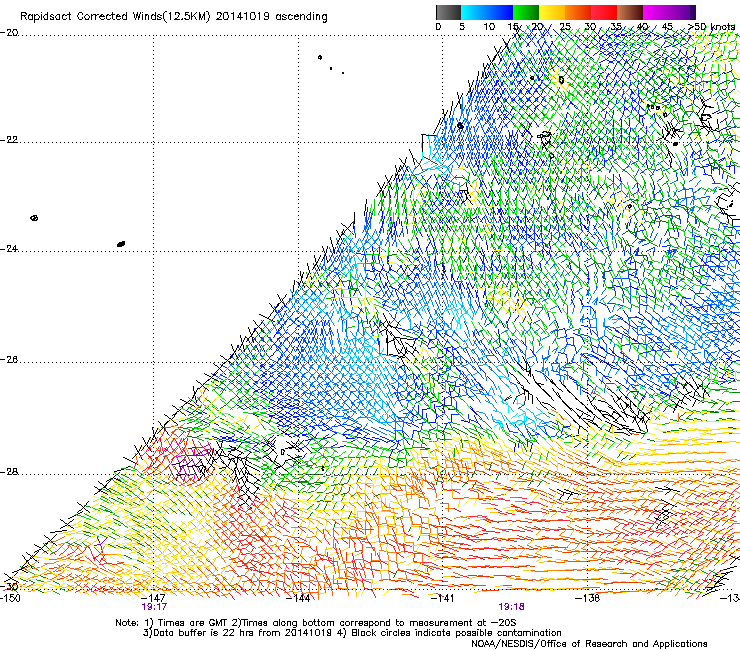The height and width of the screenshot is (650, 740).
Task: Click the '-144' longitude axis label
Action: click(x=299, y=598)
